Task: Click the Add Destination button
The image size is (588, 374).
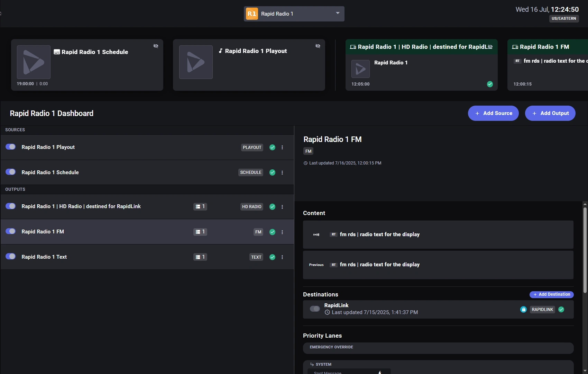Action: pos(552,294)
